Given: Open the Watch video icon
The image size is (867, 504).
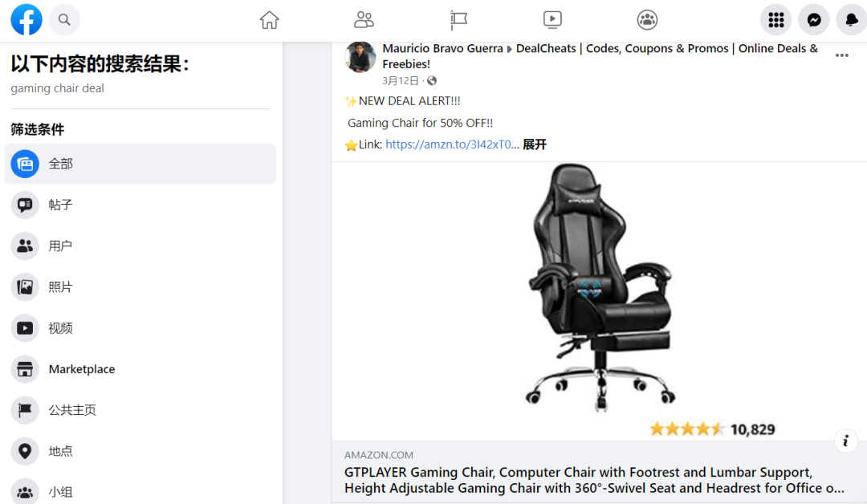Looking at the screenshot, I should tap(552, 20).
